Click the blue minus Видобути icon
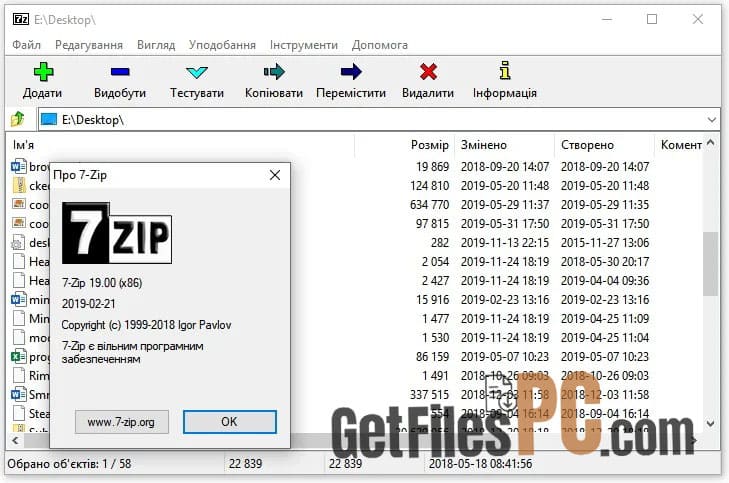Image resolution: width=729 pixels, height=483 pixels. click(120, 72)
